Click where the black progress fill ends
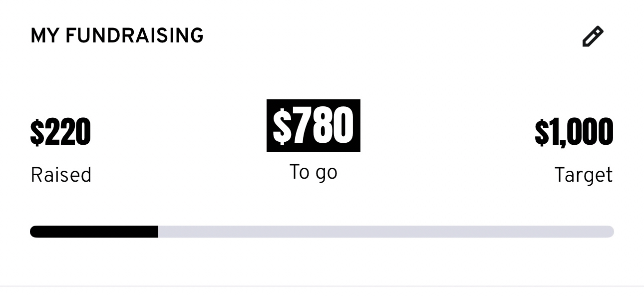 [x=158, y=232]
